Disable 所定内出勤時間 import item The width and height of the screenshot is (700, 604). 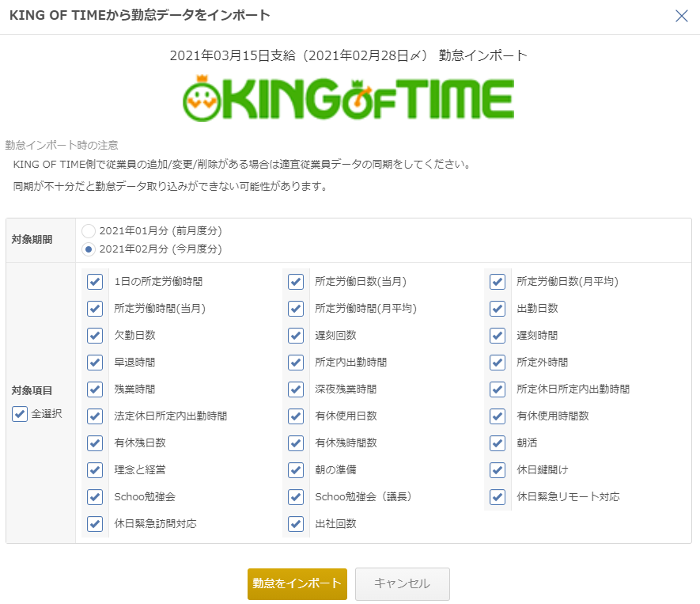click(x=296, y=363)
